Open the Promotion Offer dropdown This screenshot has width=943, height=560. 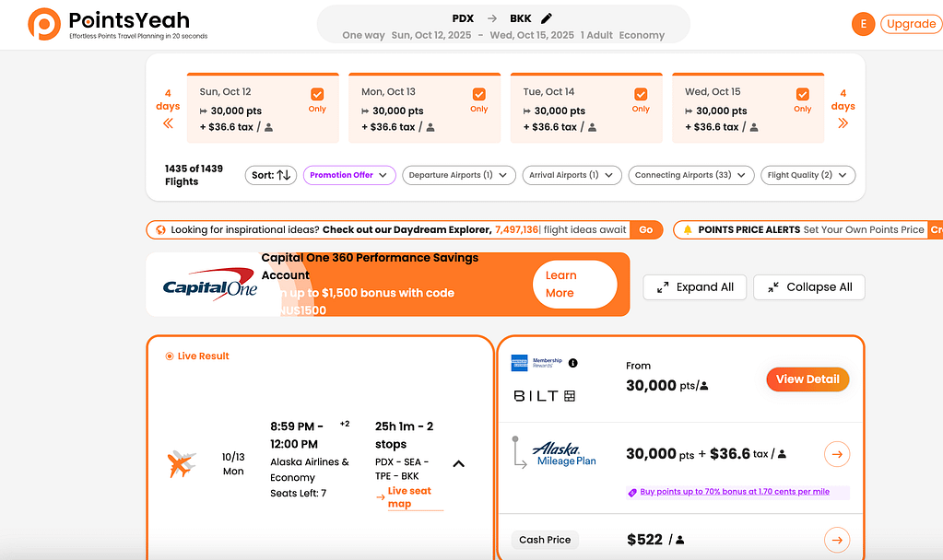(x=349, y=175)
